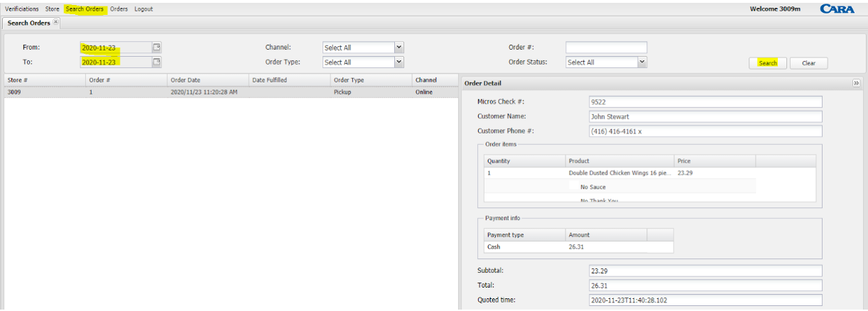Click the 23.29 price cell

click(715, 173)
